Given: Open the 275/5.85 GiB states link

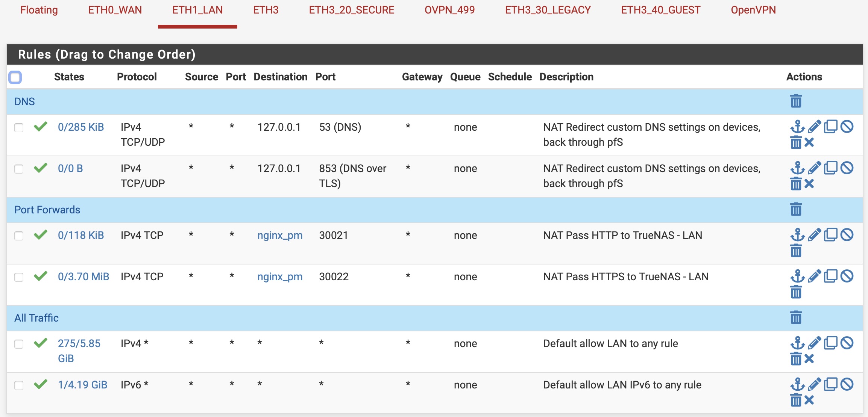Looking at the screenshot, I should pyautogui.click(x=79, y=343).
